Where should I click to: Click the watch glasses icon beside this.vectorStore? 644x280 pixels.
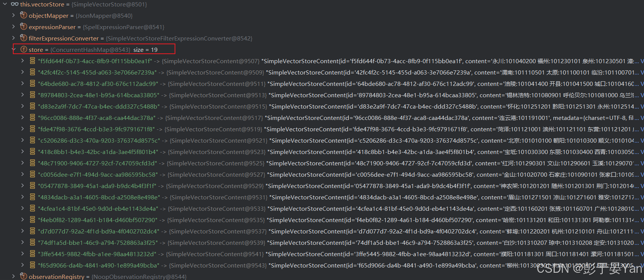pyautogui.click(x=15, y=4)
